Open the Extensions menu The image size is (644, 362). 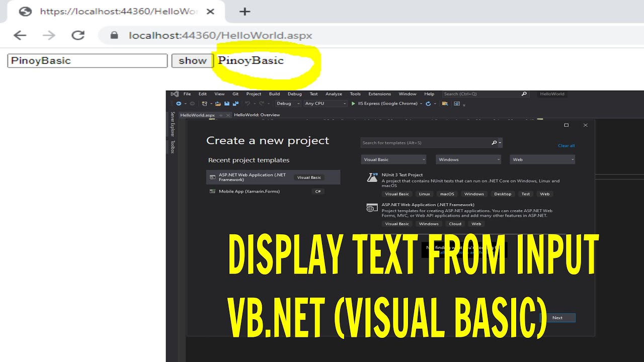click(380, 94)
